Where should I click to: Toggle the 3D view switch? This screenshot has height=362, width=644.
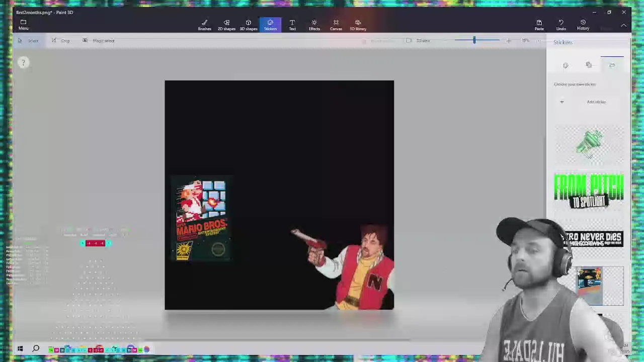pyautogui.click(x=418, y=41)
